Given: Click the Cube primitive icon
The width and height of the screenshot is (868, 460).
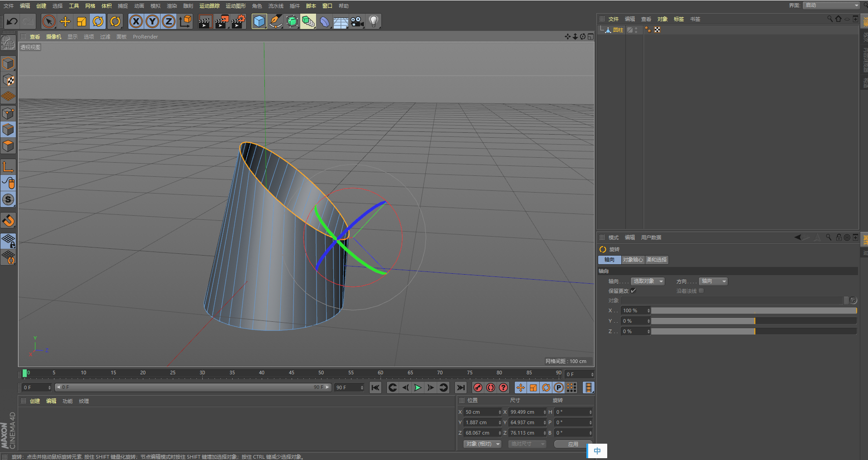Looking at the screenshot, I should [x=259, y=21].
